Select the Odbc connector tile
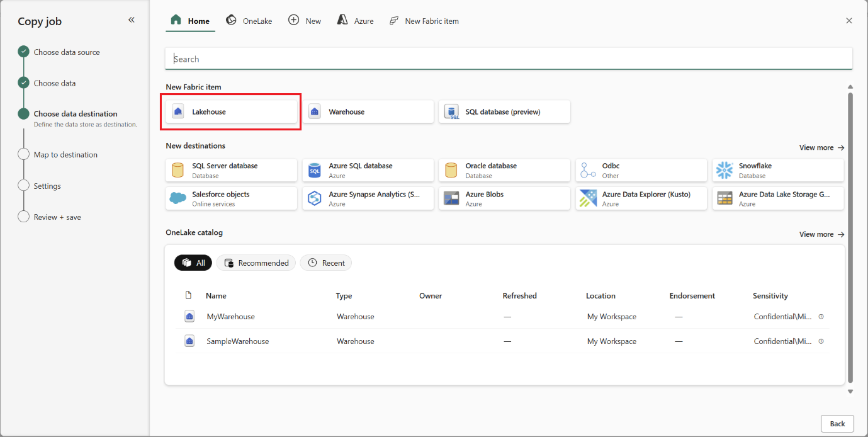This screenshot has width=868, height=437. pyautogui.click(x=641, y=170)
